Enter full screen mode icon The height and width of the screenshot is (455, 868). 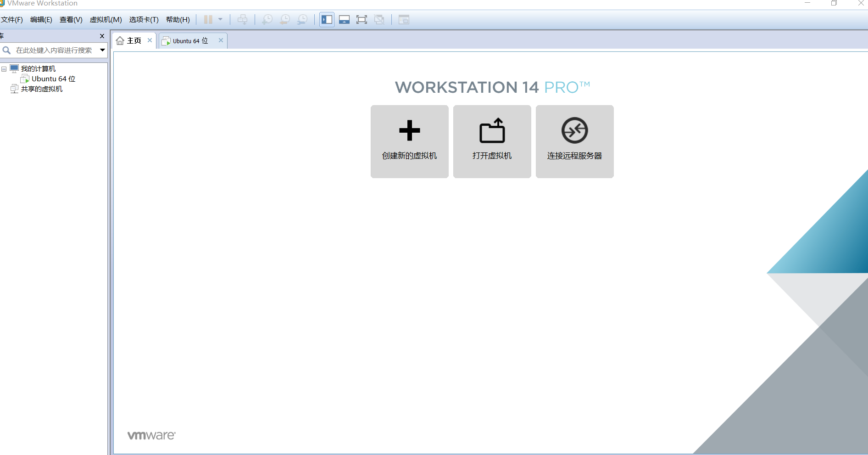coord(362,20)
